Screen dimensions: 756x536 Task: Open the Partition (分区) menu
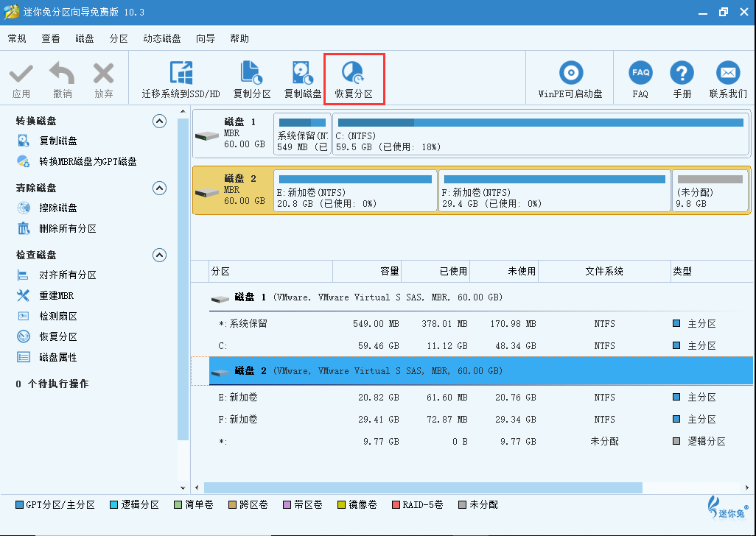(x=119, y=38)
